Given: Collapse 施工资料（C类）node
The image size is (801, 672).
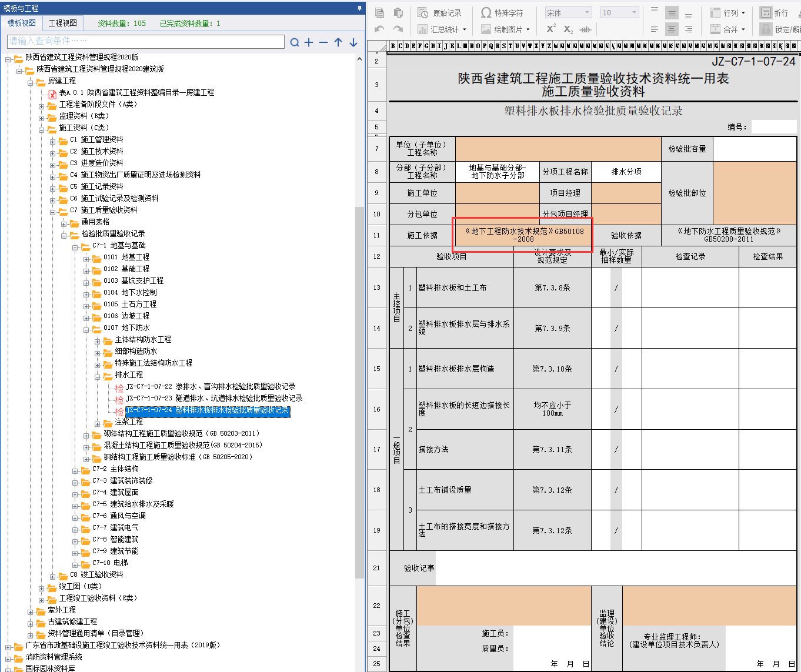Looking at the screenshot, I should tap(42, 130).
